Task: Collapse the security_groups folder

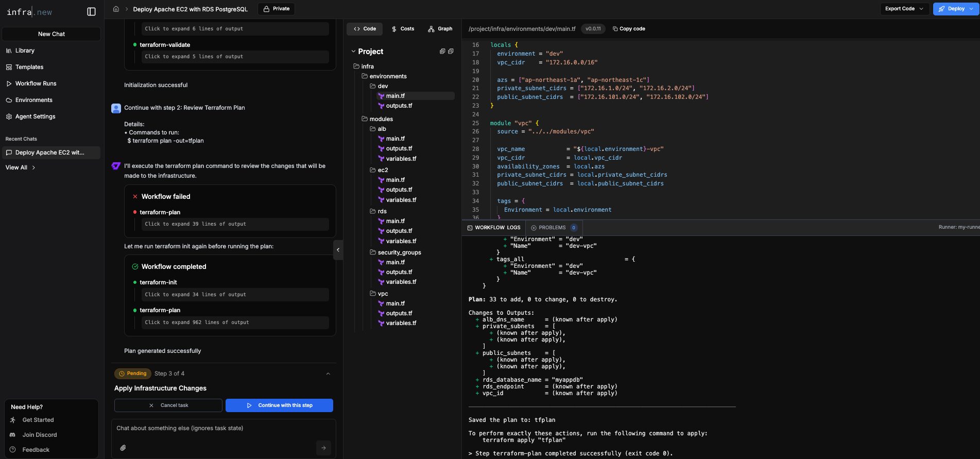Action: click(x=396, y=252)
